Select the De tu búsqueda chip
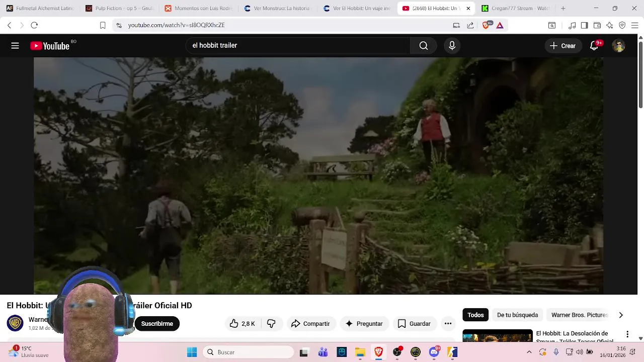The width and height of the screenshot is (644, 362). [518, 315]
